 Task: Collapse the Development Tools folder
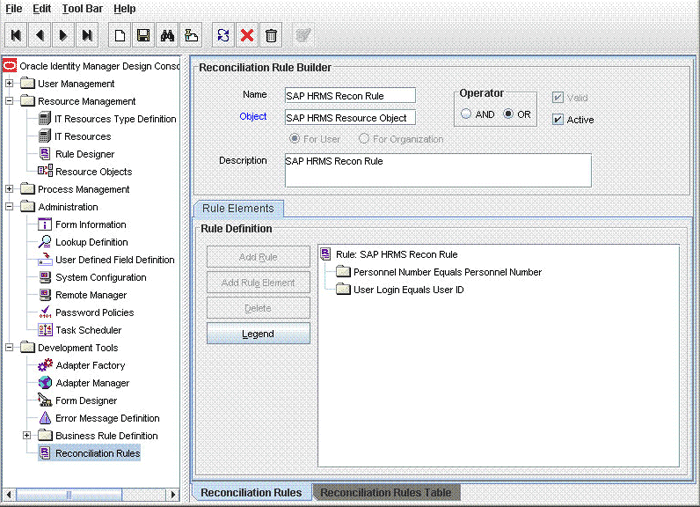point(9,347)
